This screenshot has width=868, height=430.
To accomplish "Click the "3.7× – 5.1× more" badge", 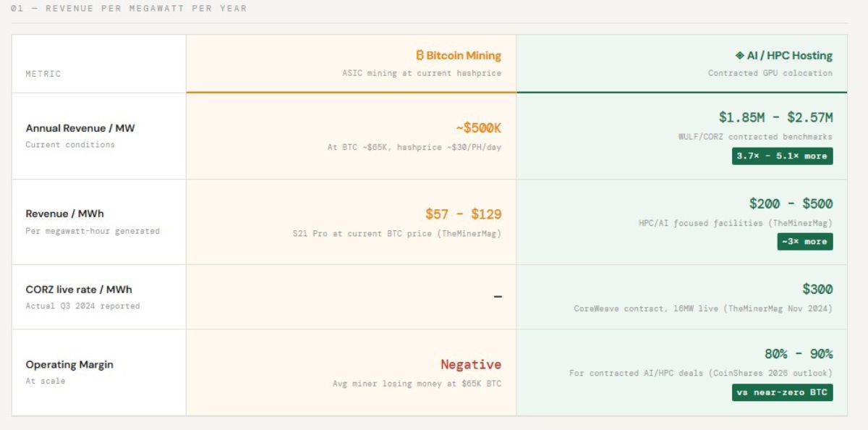I will point(782,156).
